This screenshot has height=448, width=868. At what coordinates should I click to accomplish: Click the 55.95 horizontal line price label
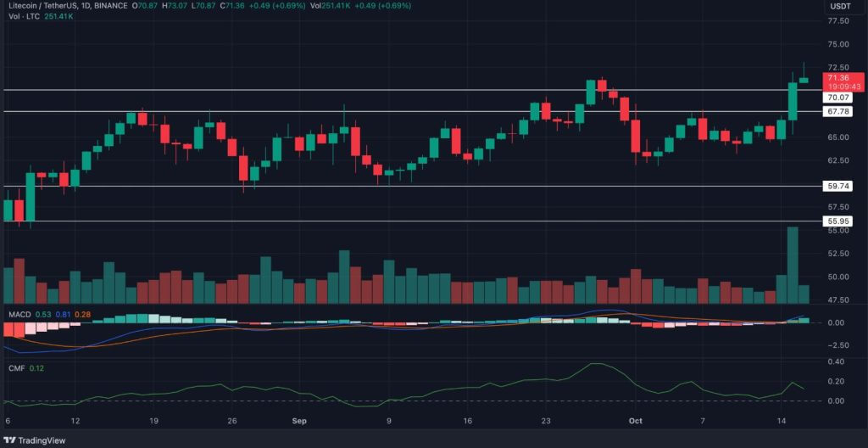coord(838,221)
